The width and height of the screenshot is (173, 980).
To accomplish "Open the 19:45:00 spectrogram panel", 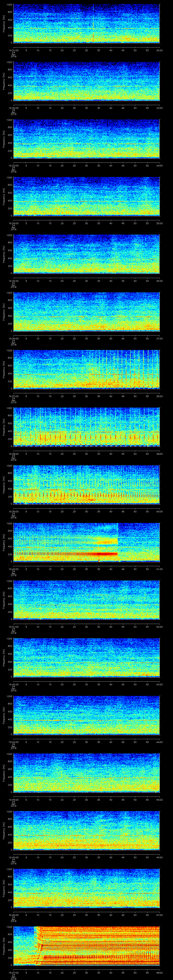I will (x=86, y=830).
